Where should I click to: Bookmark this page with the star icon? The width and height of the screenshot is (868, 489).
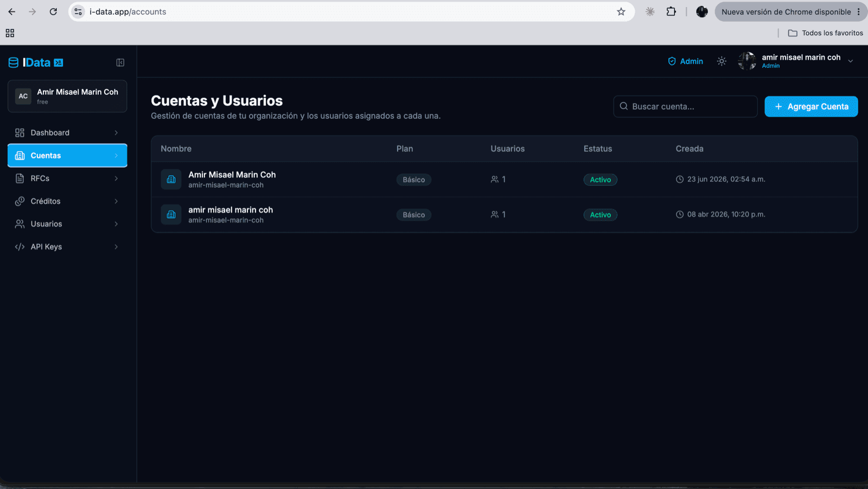[621, 11]
